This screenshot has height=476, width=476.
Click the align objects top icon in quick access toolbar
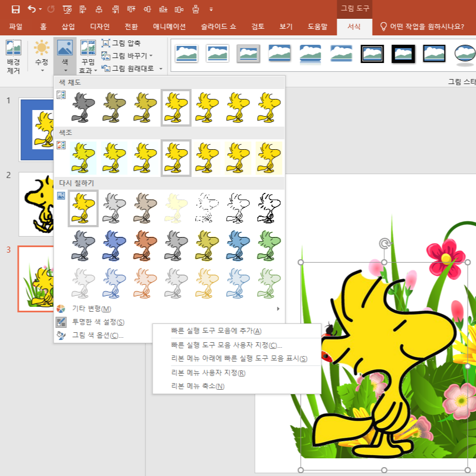[131, 9]
